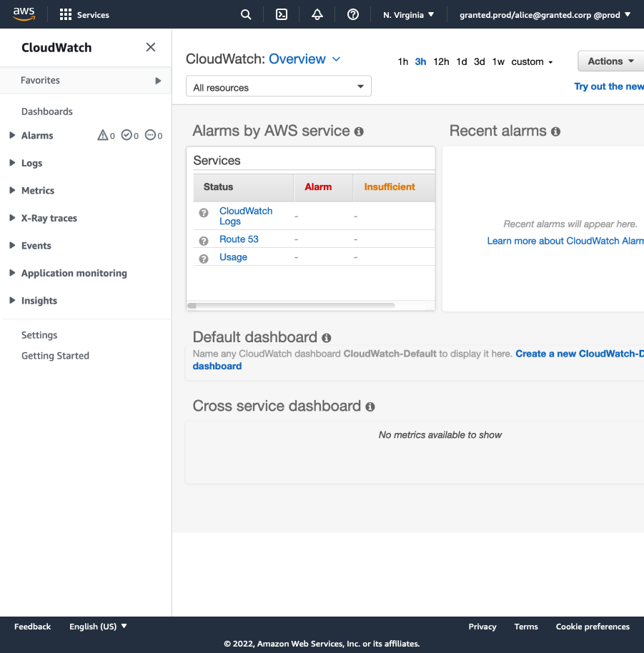The image size is (644, 653).
Task: Click the in-alarm triangle count icon
Action: pyautogui.click(x=102, y=135)
